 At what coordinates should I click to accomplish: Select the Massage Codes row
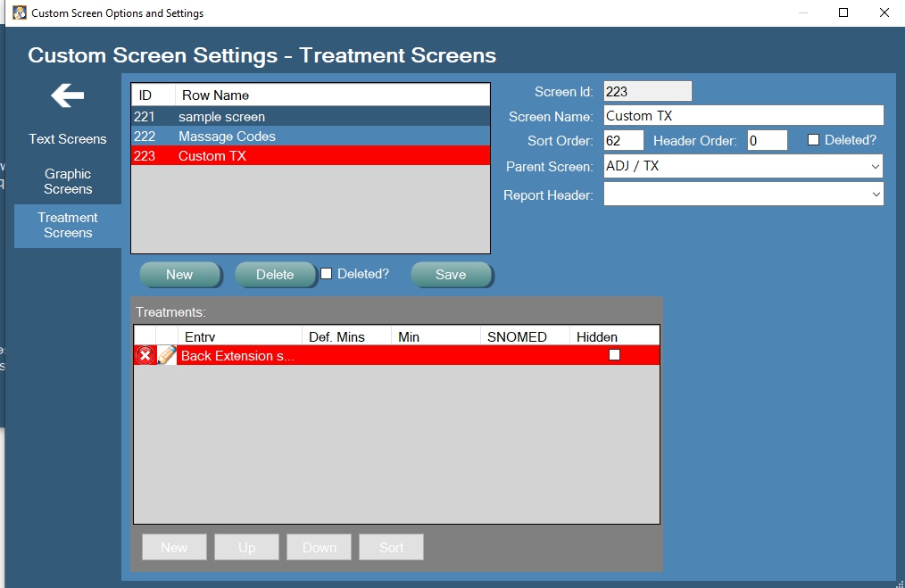pyautogui.click(x=311, y=137)
